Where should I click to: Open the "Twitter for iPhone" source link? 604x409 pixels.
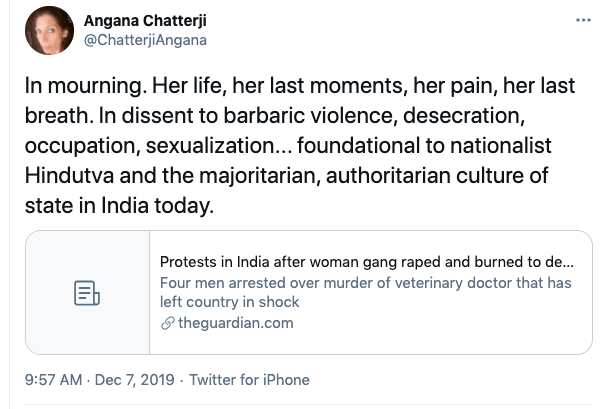[x=250, y=380]
